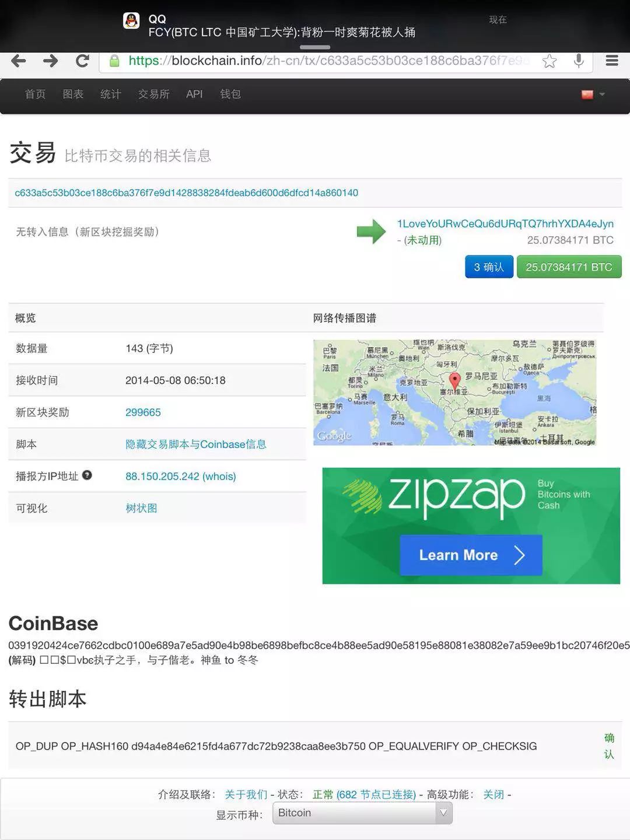Click the transaction hash c633a5c5... link
630x840 pixels.
[x=187, y=193]
